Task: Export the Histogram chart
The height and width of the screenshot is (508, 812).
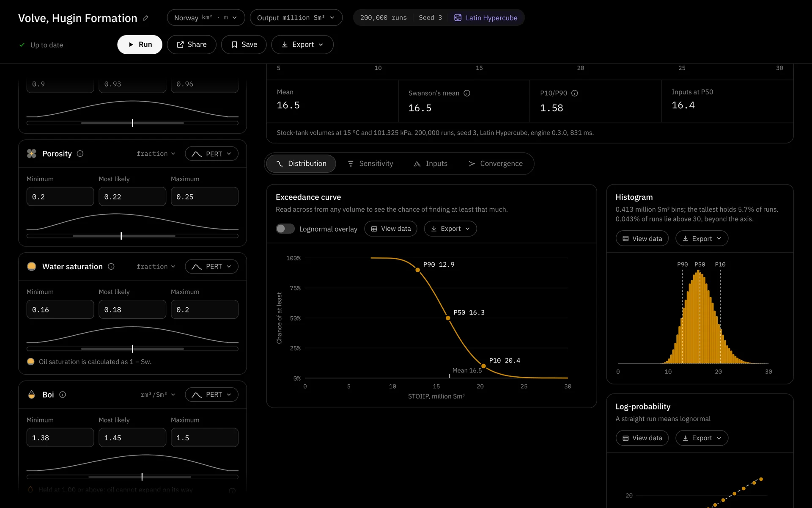Action: (x=702, y=238)
